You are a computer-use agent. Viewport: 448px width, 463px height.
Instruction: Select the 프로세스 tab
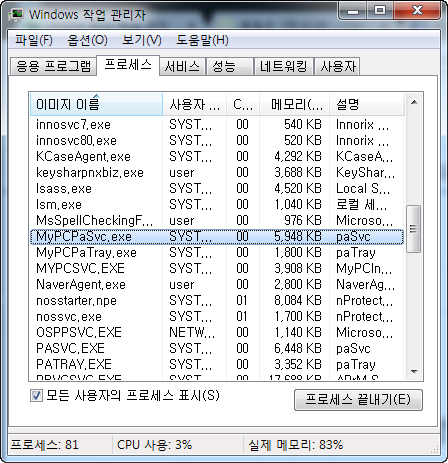coord(128,65)
